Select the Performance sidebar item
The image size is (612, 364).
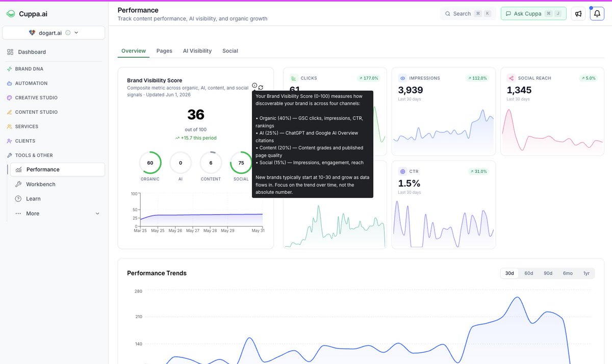point(58,170)
